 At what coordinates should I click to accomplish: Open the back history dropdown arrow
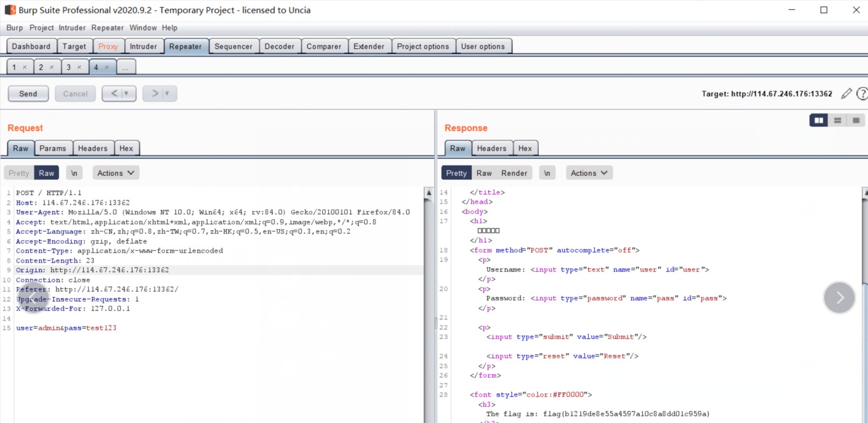pos(128,94)
